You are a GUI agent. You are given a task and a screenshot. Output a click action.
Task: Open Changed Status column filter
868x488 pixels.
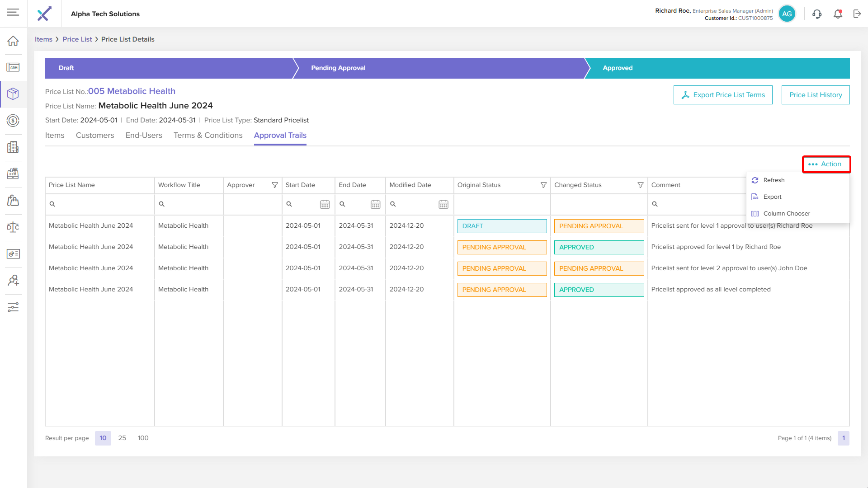tap(640, 185)
